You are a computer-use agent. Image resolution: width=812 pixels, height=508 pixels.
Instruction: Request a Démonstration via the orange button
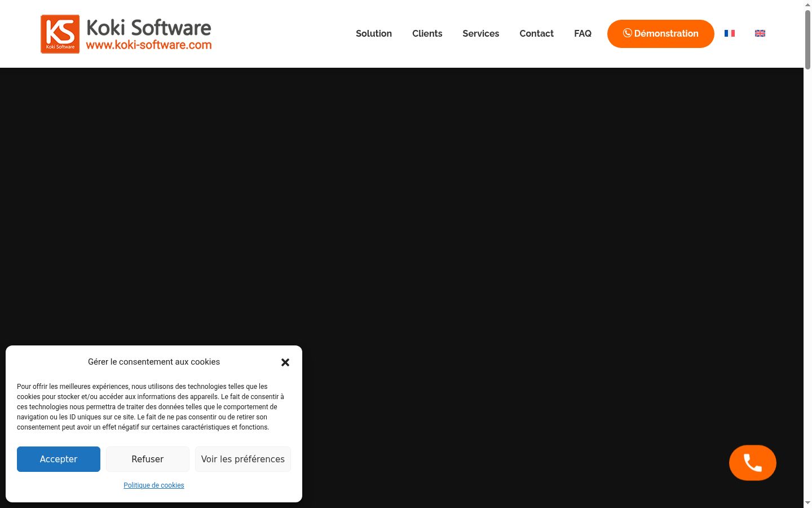(661, 33)
